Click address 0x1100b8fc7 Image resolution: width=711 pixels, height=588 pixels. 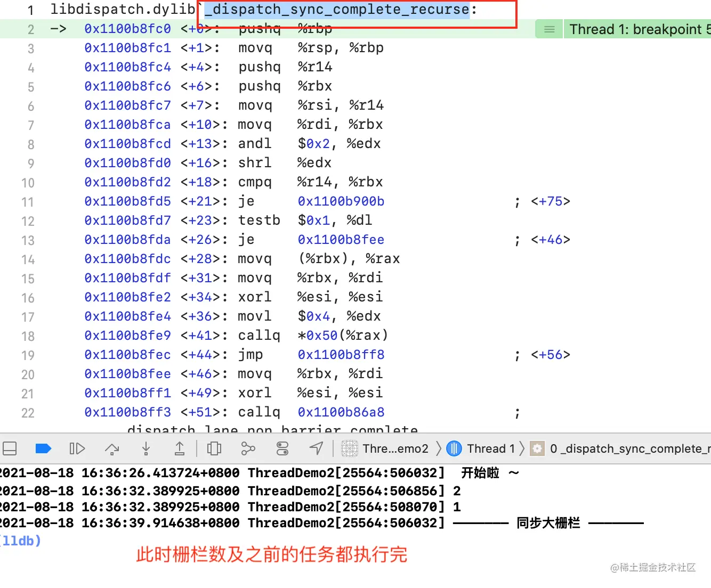click(128, 105)
